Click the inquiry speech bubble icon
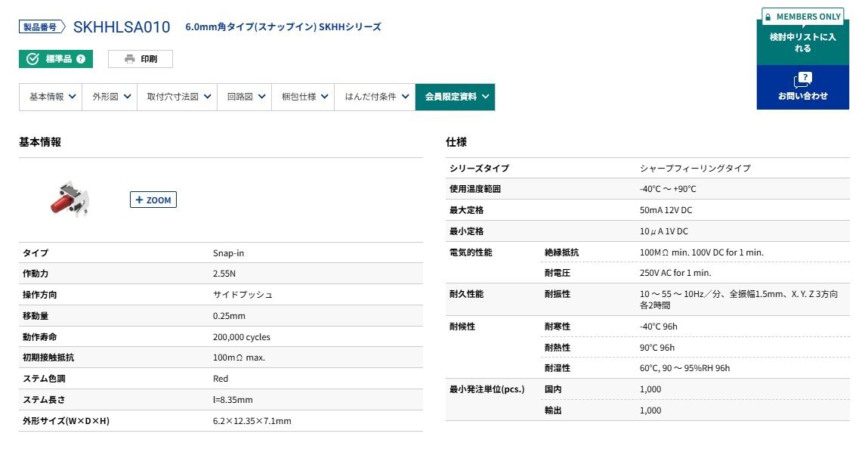 tap(802, 79)
